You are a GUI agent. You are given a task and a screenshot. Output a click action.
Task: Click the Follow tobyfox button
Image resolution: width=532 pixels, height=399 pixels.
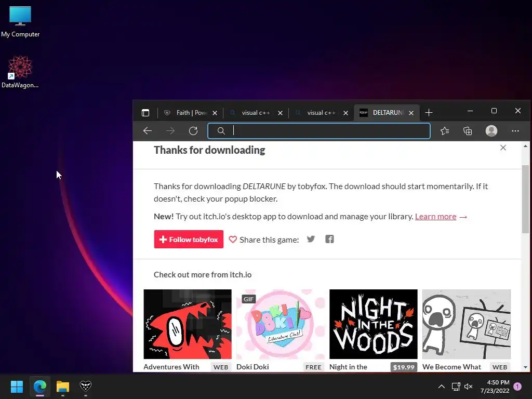tap(189, 239)
